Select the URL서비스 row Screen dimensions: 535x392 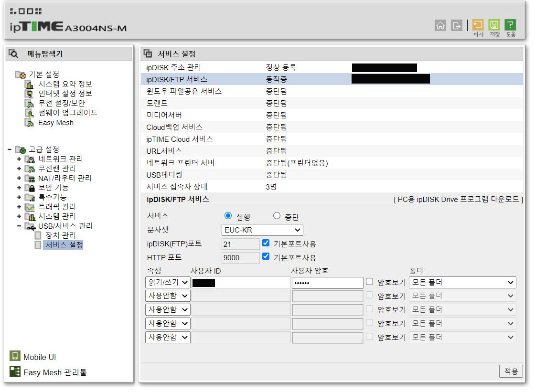[332, 151]
